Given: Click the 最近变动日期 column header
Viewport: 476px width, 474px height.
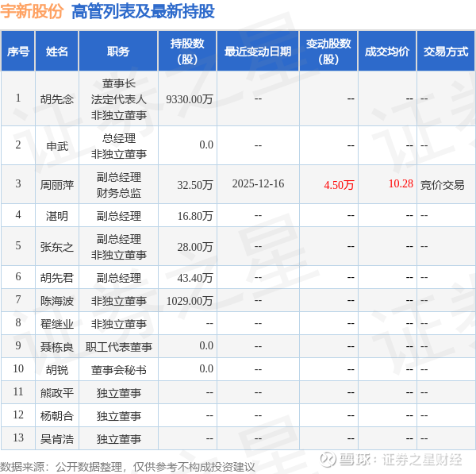Looking at the screenshot, I should pyautogui.click(x=258, y=51).
